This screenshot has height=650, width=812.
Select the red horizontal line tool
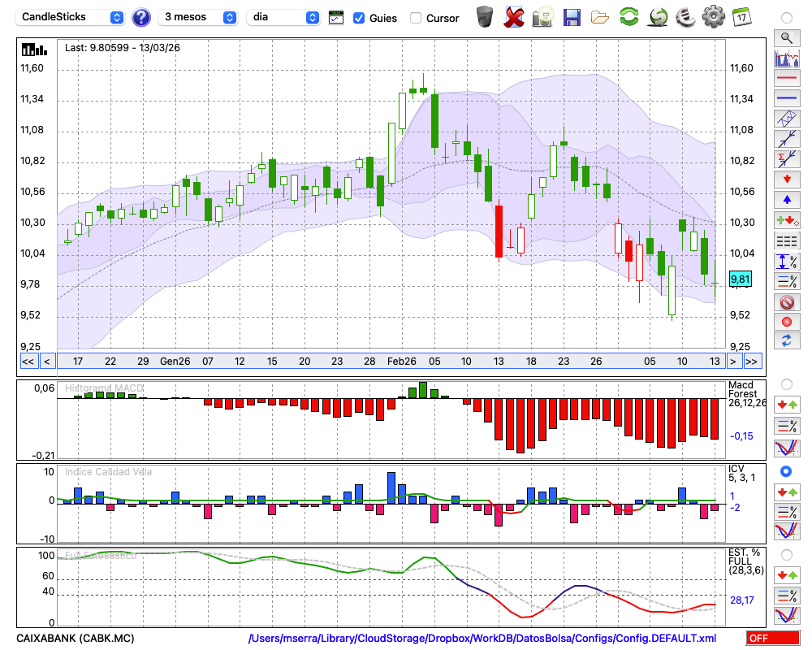pos(787,78)
